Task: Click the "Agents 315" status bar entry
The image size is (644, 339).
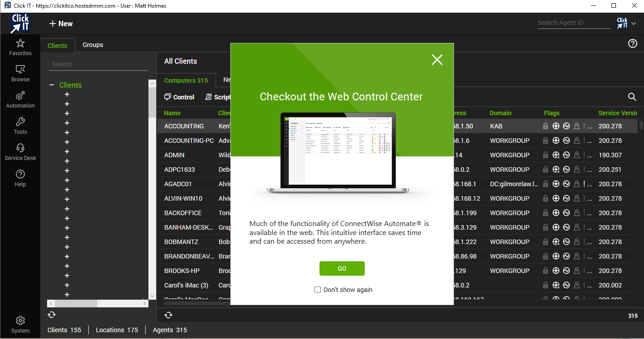Action: pyautogui.click(x=170, y=330)
